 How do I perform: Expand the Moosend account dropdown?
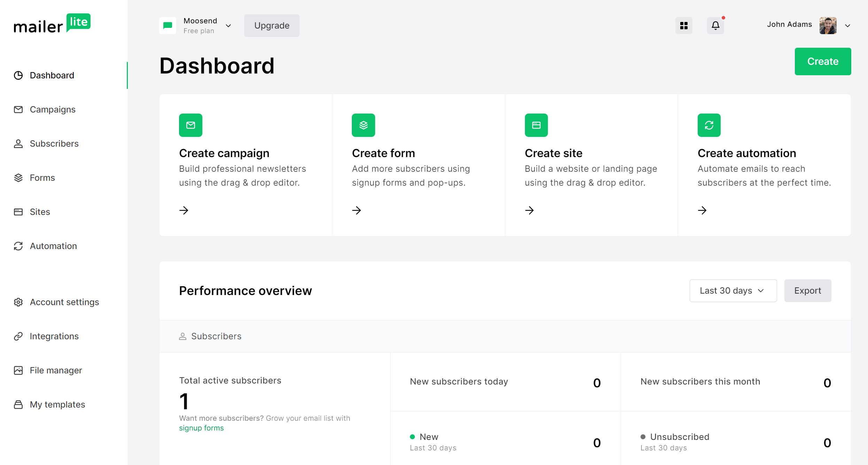click(x=228, y=25)
